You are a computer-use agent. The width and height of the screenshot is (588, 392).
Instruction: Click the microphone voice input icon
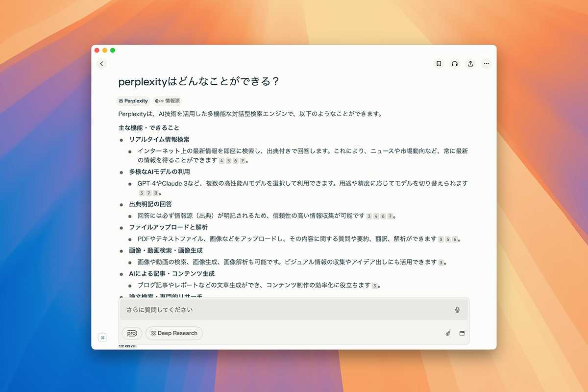click(457, 310)
